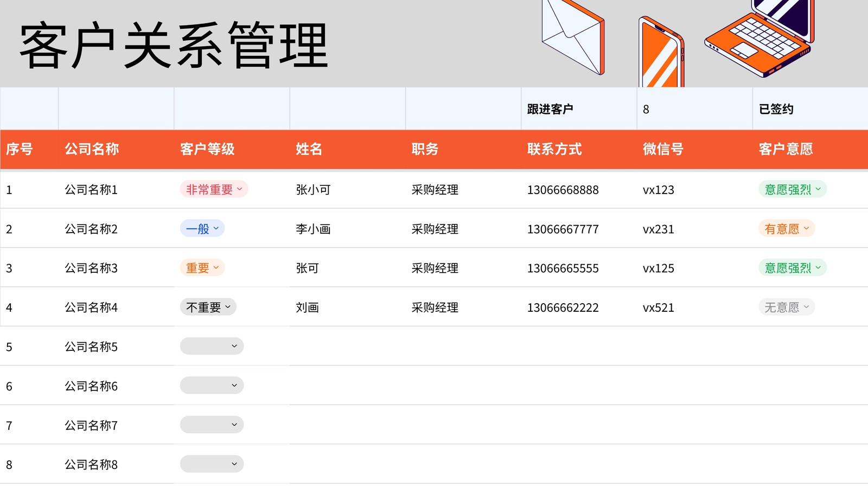Open empty level dropdown for 公司名称8
The image size is (868, 488).
point(212,464)
